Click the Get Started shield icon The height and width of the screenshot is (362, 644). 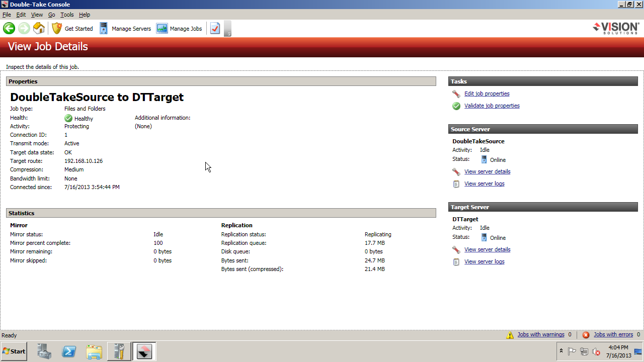[x=57, y=28]
